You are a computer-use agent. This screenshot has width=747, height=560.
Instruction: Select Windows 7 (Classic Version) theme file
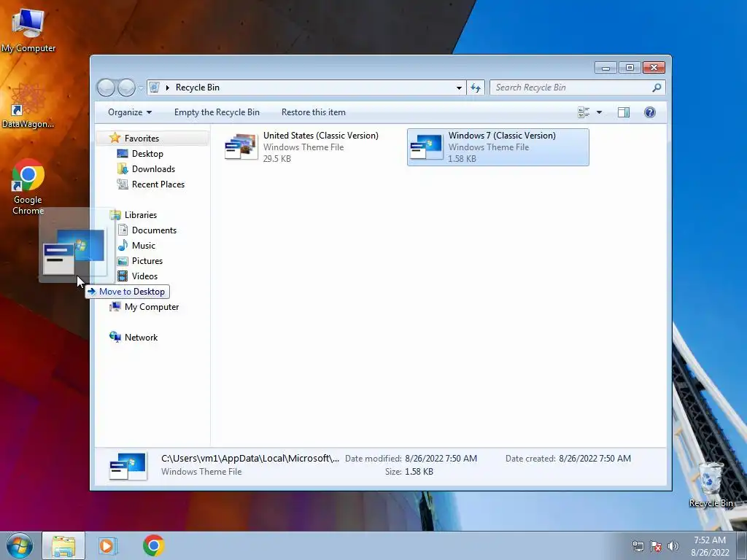click(498, 147)
